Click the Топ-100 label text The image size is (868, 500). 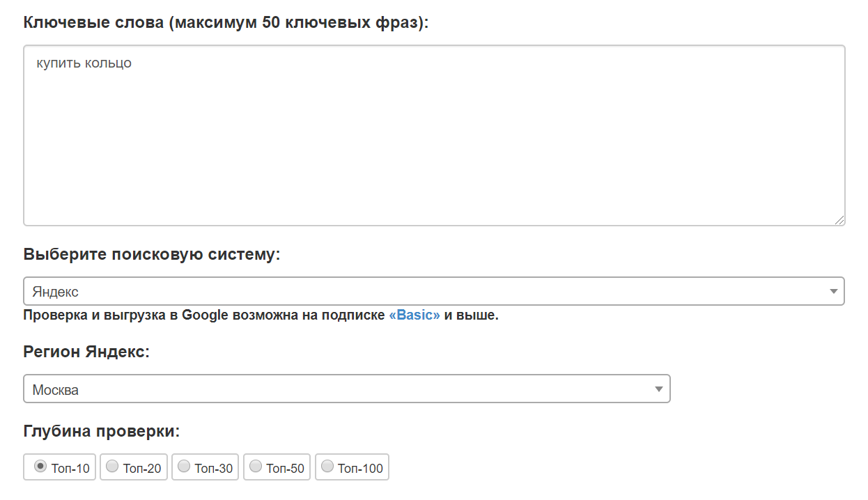point(360,469)
